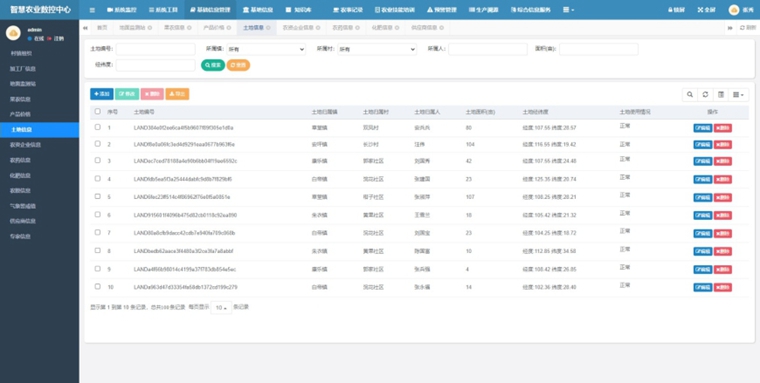This screenshot has width=760, height=383.
Task: Tick the select-all checkbox in table header
Action: (97, 112)
